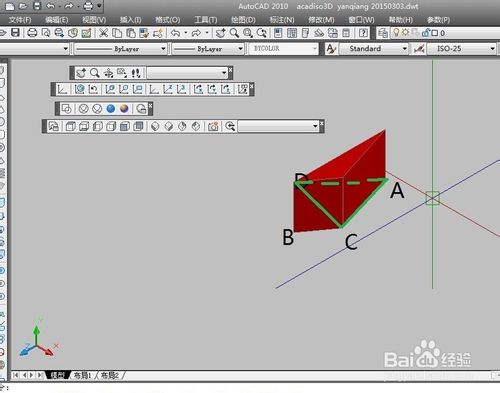Switch to the 布局2 layout tab

(110, 375)
